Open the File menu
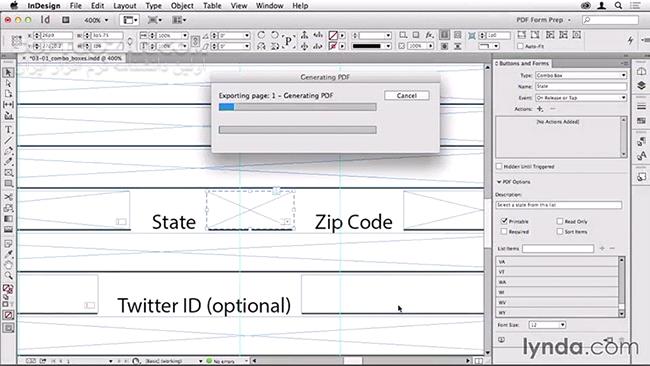Image resolution: width=650 pixels, height=366 pixels. [76, 6]
